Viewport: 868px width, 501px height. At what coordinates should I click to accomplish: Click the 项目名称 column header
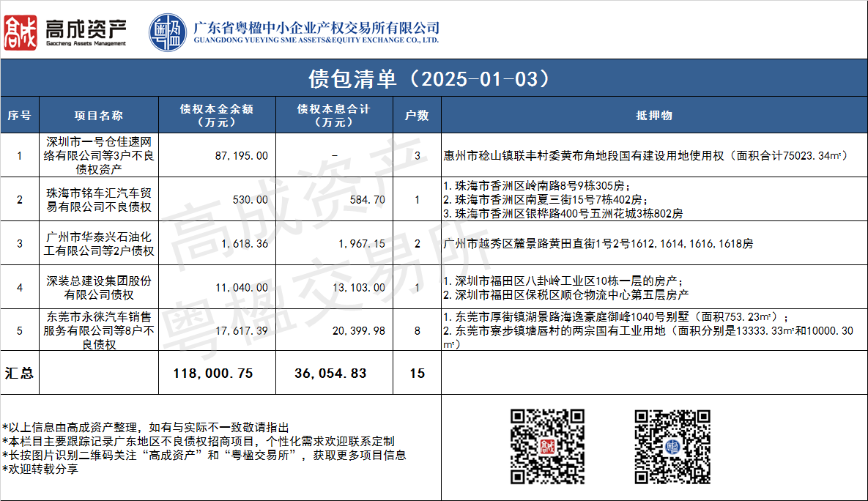[99, 115]
